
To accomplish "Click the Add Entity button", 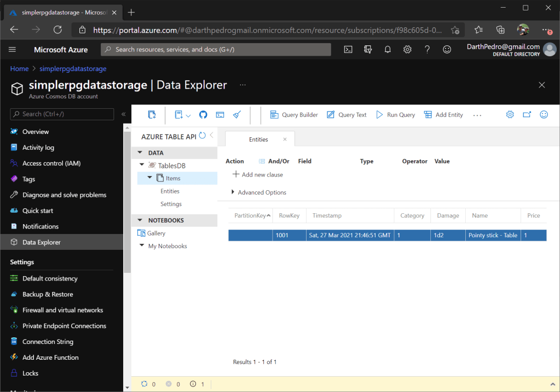I will [x=443, y=115].
